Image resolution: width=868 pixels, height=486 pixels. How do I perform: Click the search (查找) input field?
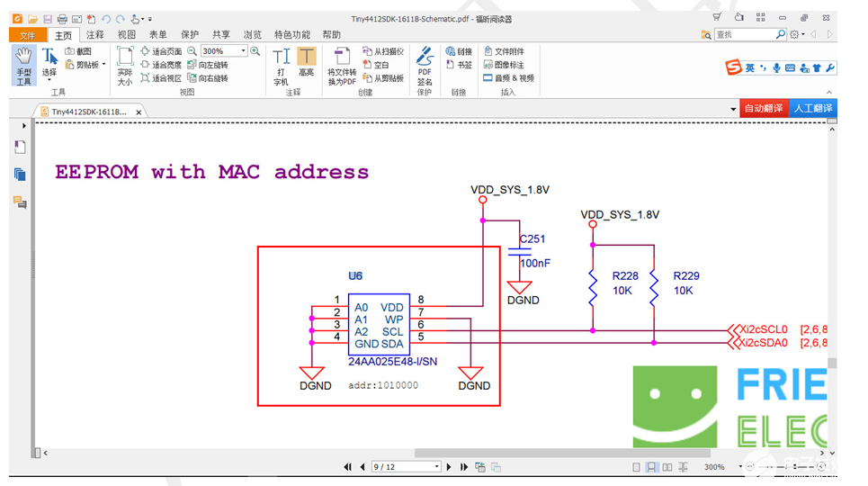(744, 34)
